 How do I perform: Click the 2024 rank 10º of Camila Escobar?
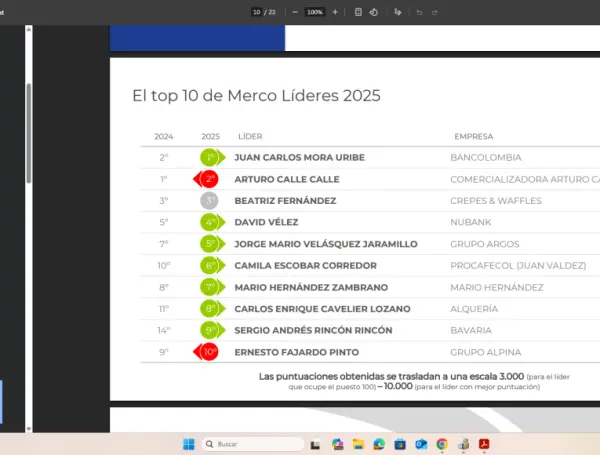click(x=164, y=266)
